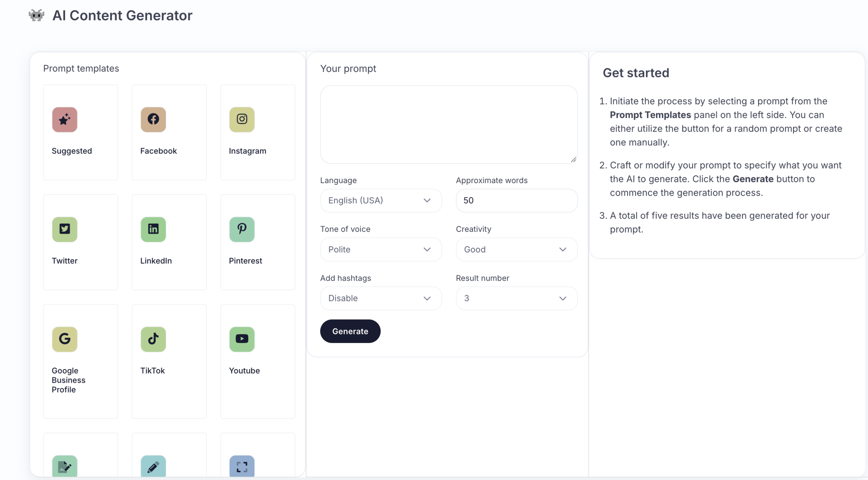Click the TikTok card label

pos(153,371)
